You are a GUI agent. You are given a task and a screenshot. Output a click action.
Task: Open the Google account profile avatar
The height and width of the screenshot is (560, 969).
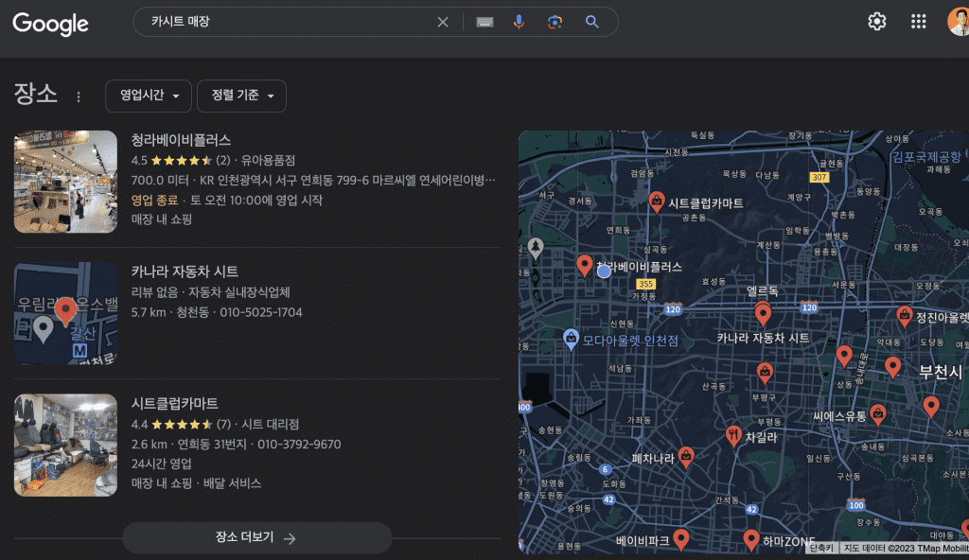pos(959,22)
